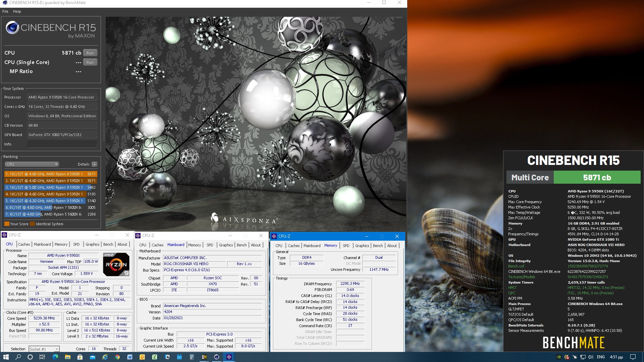The width and height of the screenshot is (644, 362).
Task: Click Bench.cof entry in BenchMate panel
Action: tap(516, 266)
